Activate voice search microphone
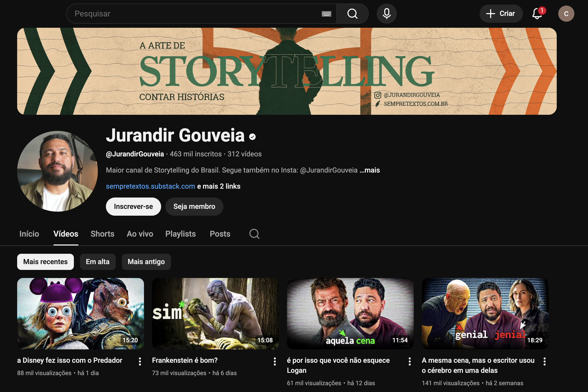The height and width of the screenshot is (392, 588). [387, 14]
